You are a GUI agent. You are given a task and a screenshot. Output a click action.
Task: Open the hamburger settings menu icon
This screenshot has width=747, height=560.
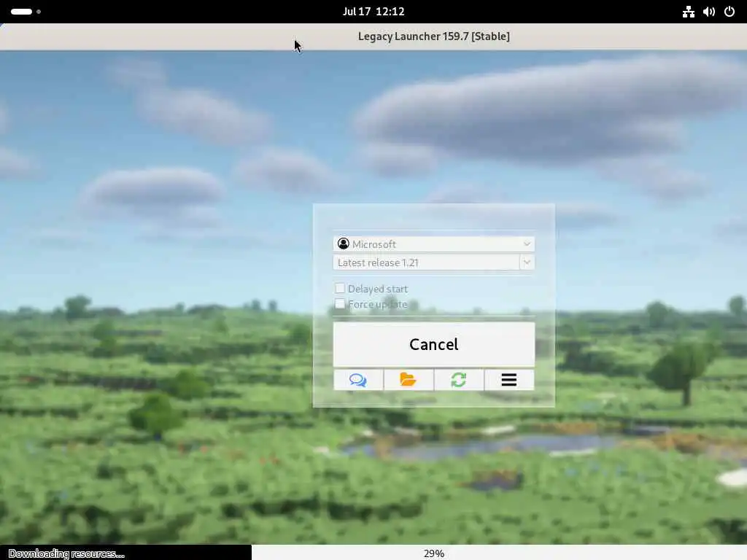509,380
